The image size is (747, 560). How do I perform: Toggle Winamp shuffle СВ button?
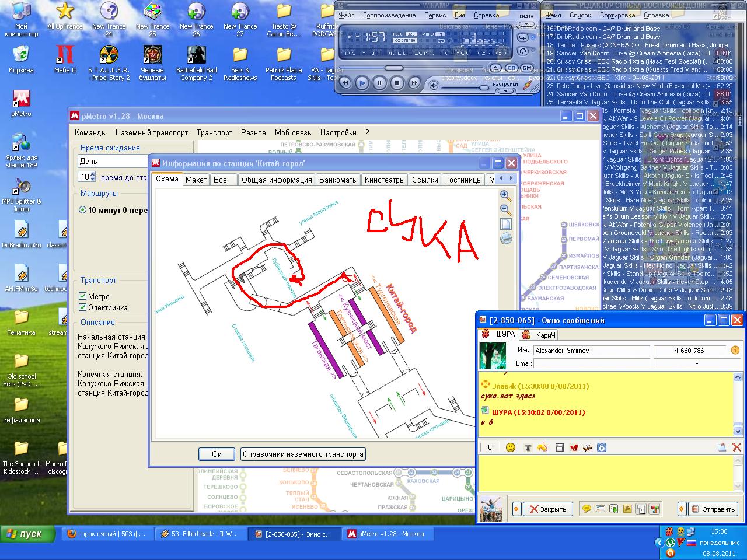click(511, 68)
